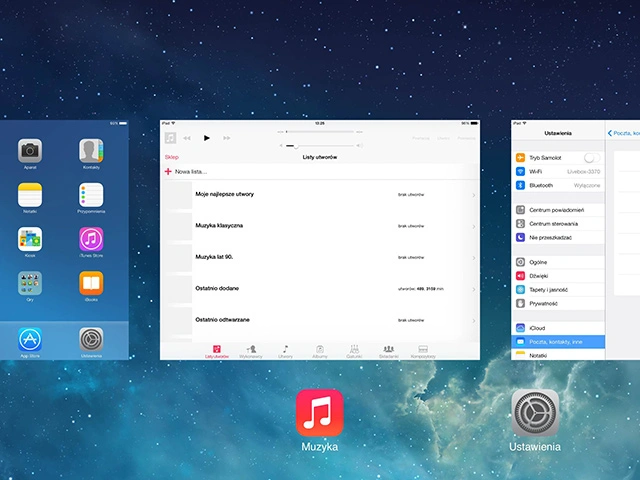Open Nie przeszkadzać moon icon row
Viewport: 640px width, 480px height.
[x=558, y=238]
